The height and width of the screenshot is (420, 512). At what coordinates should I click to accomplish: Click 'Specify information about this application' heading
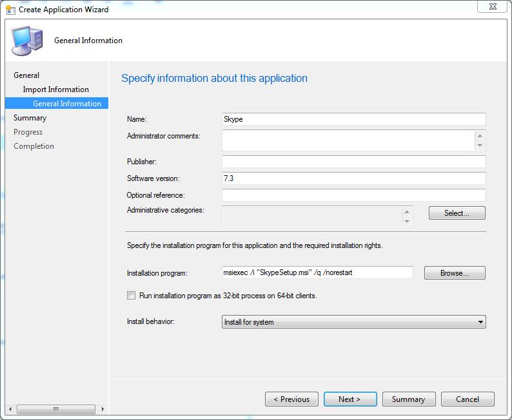click(215, 78)
